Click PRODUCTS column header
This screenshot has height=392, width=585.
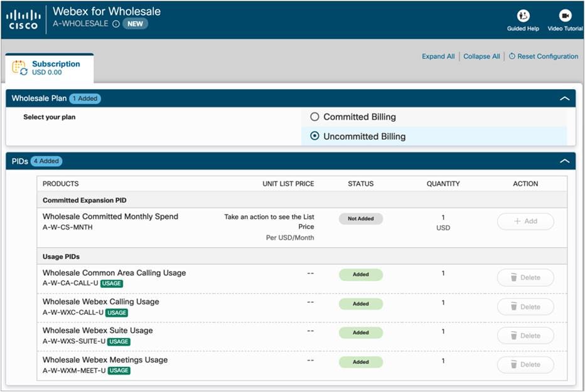(60, 184)
